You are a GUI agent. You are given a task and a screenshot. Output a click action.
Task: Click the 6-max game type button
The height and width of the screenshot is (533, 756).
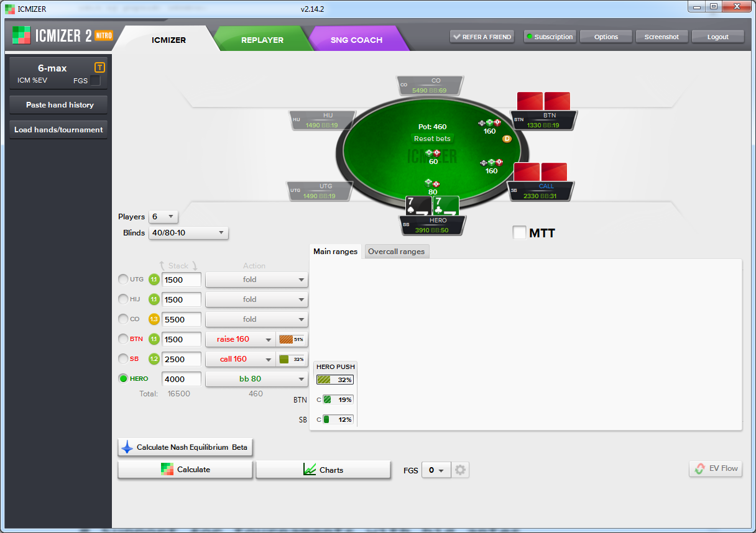(x=52, y=68)
